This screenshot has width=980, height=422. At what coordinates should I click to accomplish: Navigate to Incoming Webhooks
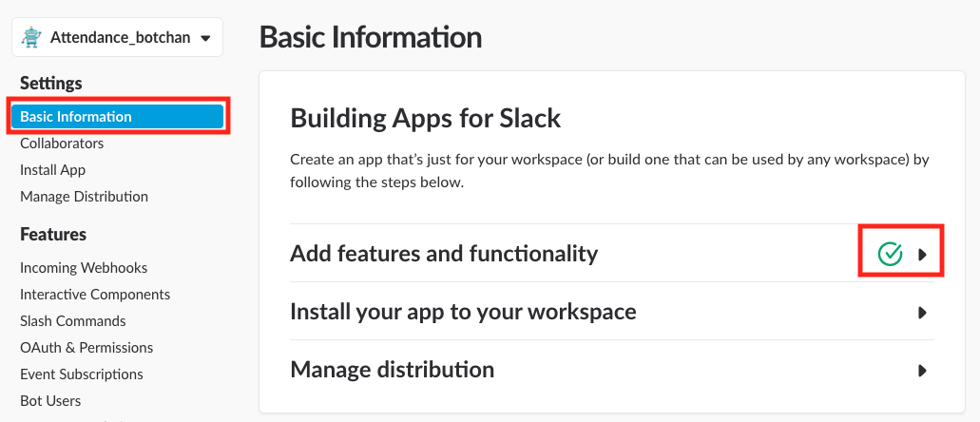click(84, 268)
